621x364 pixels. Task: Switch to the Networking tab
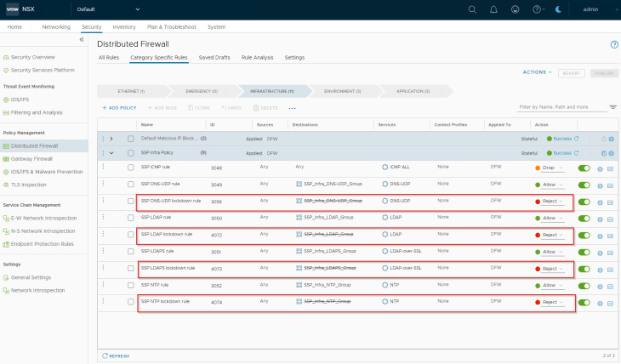[x=56, y=27]
